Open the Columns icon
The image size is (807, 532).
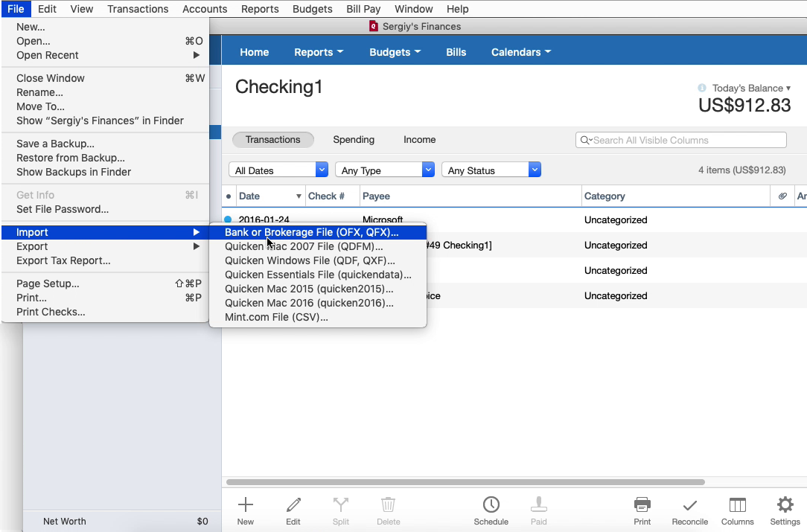[738, 504]
